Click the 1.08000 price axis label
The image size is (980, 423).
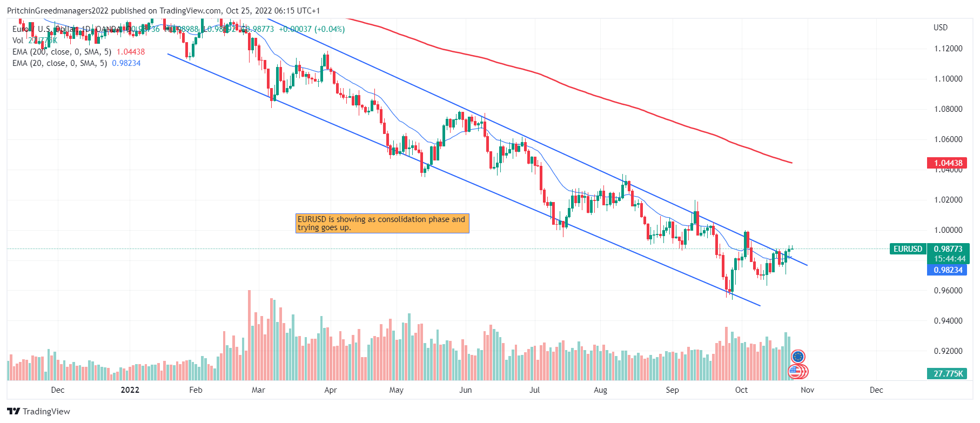coord(948,109)
